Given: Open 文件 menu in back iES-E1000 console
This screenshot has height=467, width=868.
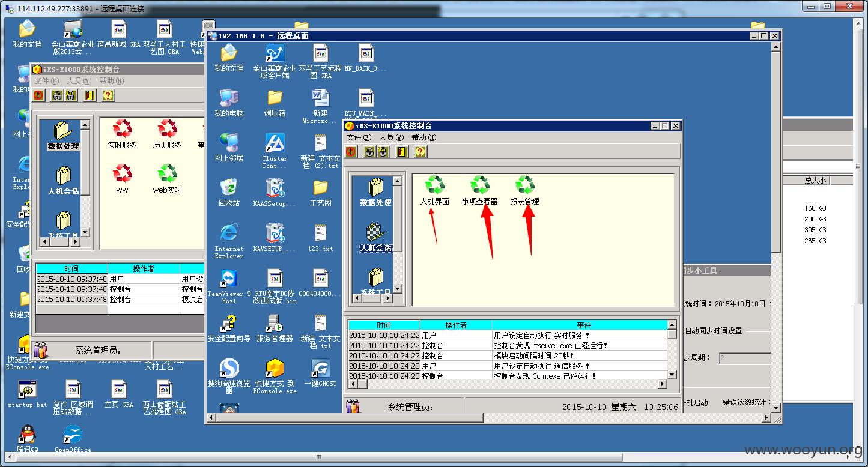Looking at the screenshot, I should pyautogui.click(x=46, y=81).
